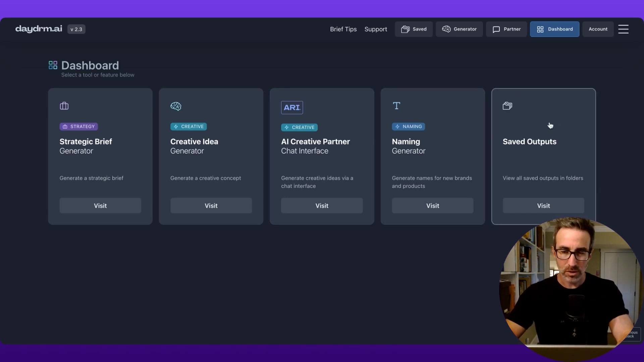Open the Support link
The width and height of the screenshot is (644, 362).
pyautogui.click(x=376, y=29)
